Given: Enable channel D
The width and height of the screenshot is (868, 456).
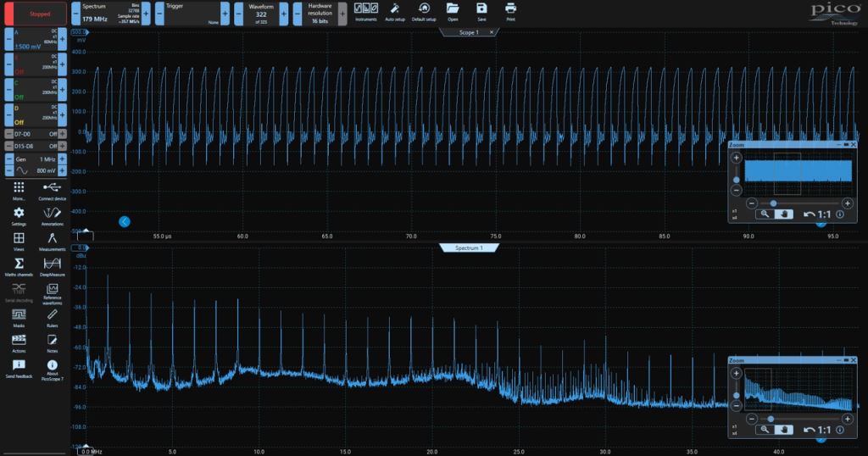Looking at the screenshot, I should click(36, 114).
